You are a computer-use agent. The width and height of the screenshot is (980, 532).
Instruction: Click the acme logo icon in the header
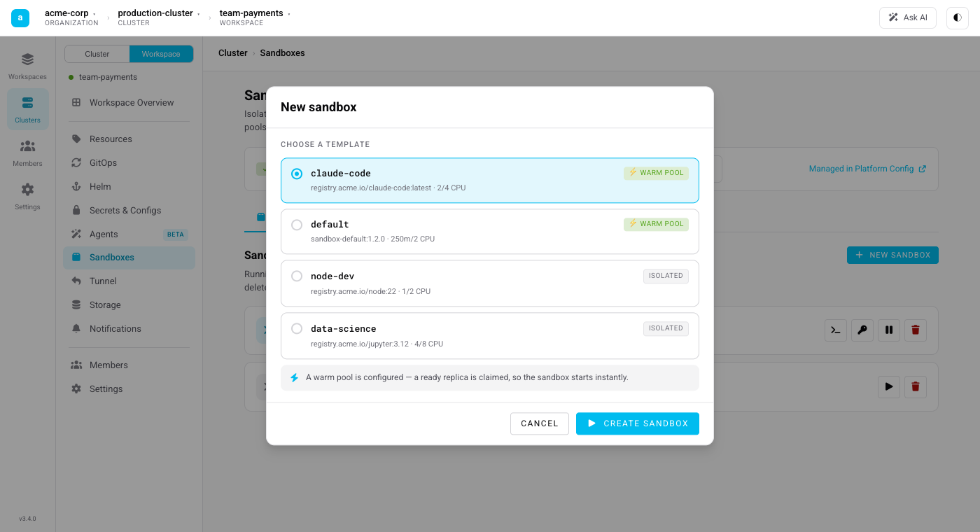coord(20,17)
